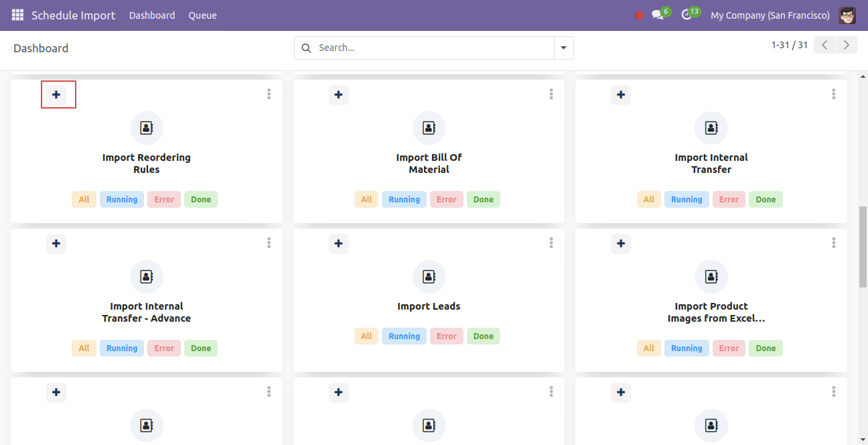Image resolution: width=868 pixels, height=445 pixels.
Task: Open kebab menu on Import Reordering Rules card
Action: pos(269,94)
